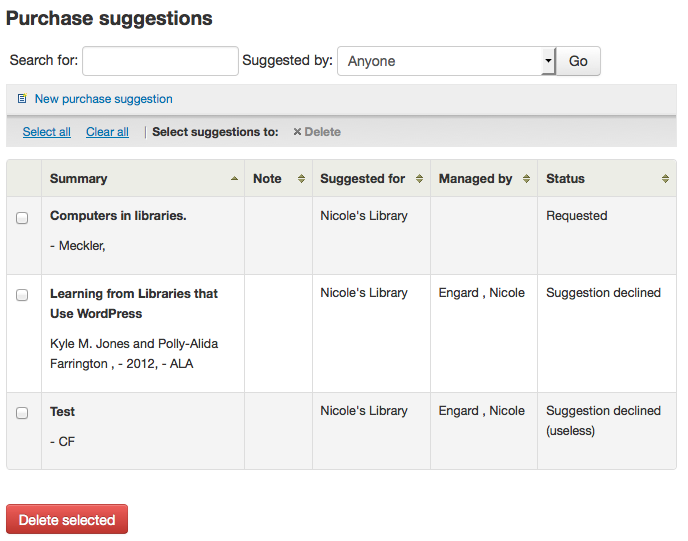Sort table by Status header text
688x541 pixels.
565,179
